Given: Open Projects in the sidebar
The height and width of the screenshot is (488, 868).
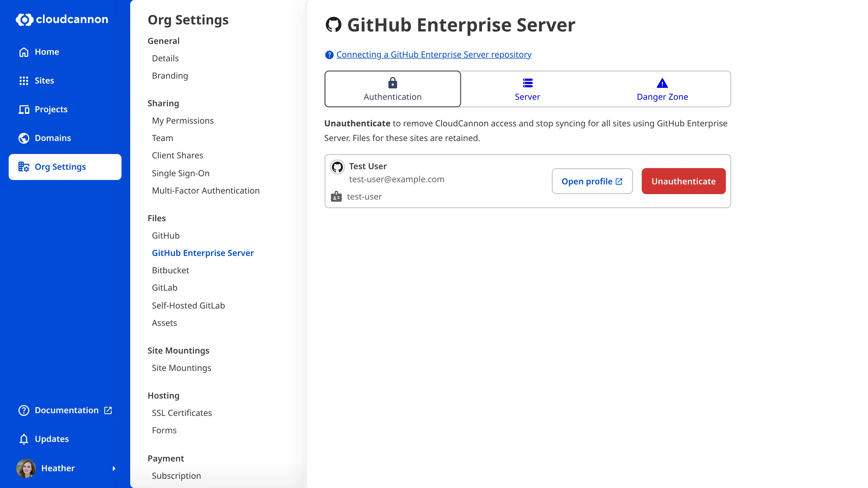Looking at the screenshot, I should 65,110.
